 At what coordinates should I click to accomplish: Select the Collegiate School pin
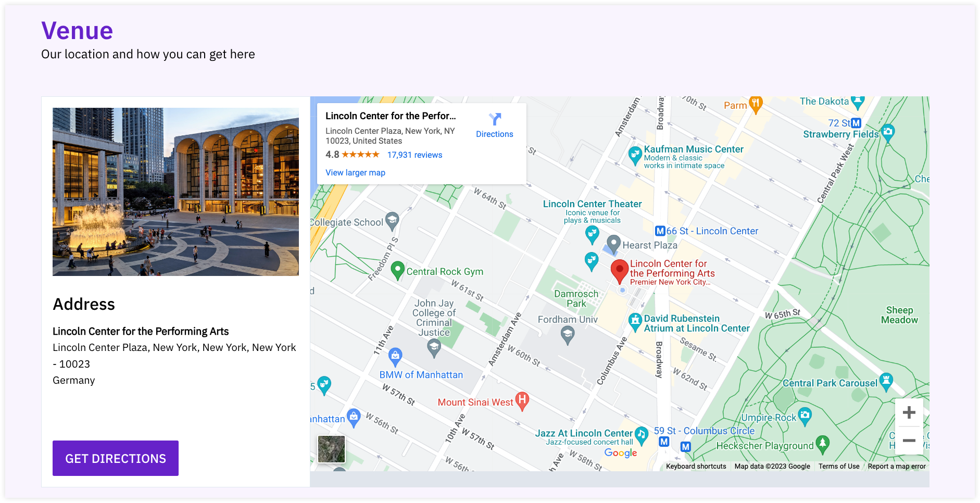coord(392,221)
